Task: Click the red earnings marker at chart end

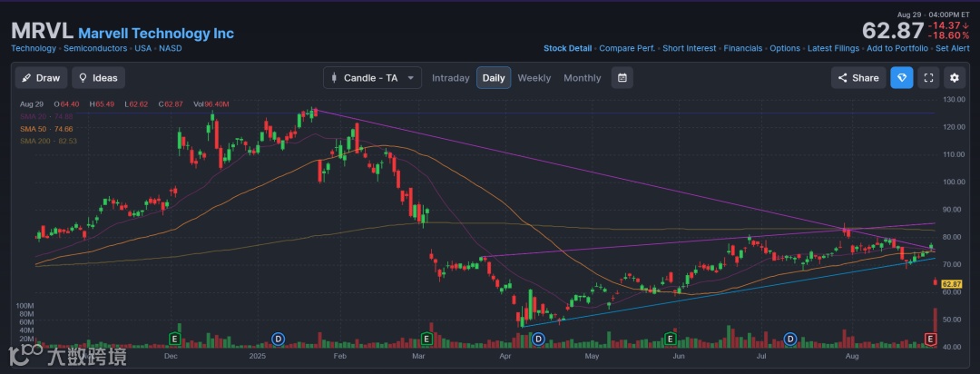Action: 930,339
